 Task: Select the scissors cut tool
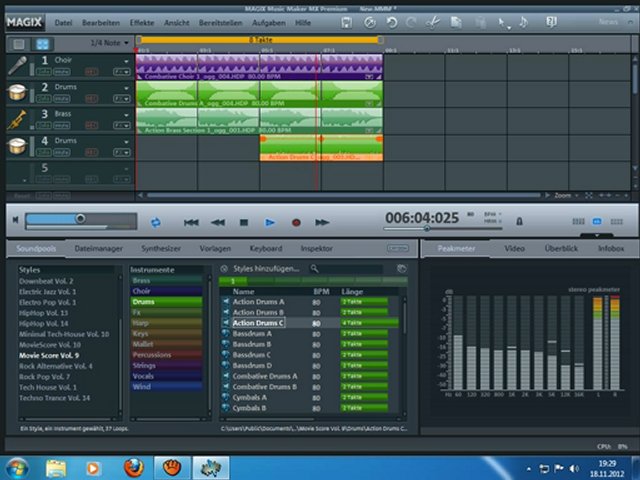tap(433, 21)
